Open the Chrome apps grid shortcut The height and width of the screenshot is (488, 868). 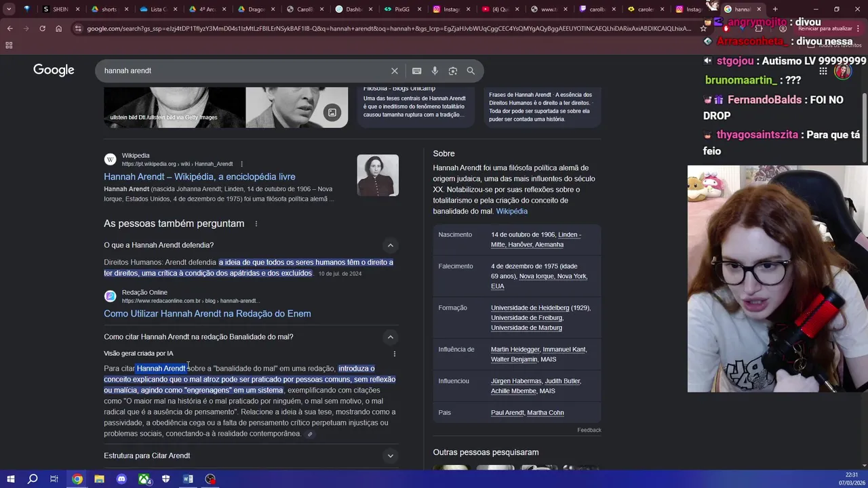coord(9,45)
